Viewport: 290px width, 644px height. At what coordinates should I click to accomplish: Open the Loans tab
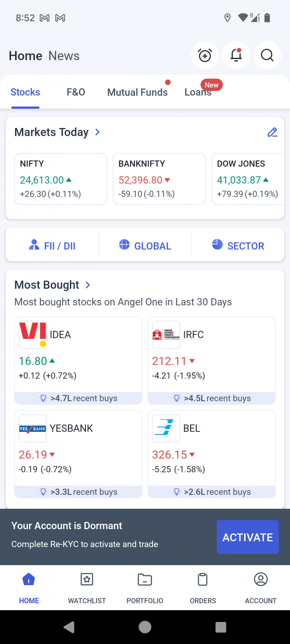[x=198, y=92]
